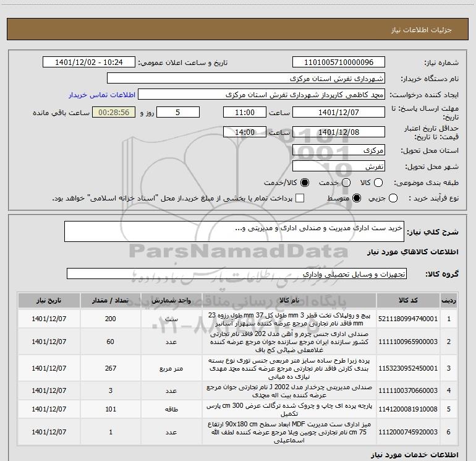
Task: Click the goods group field تجهیزات و وسایل تحصیلی واداری
Action: 237,274
